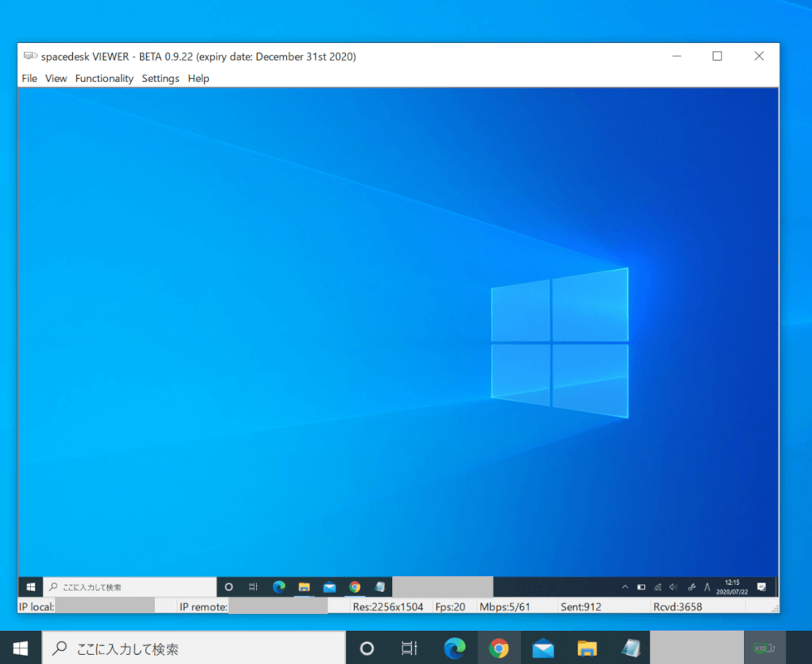Click 'IP remote:' status bar entry

pyautogui.click(x=203, y=607)
